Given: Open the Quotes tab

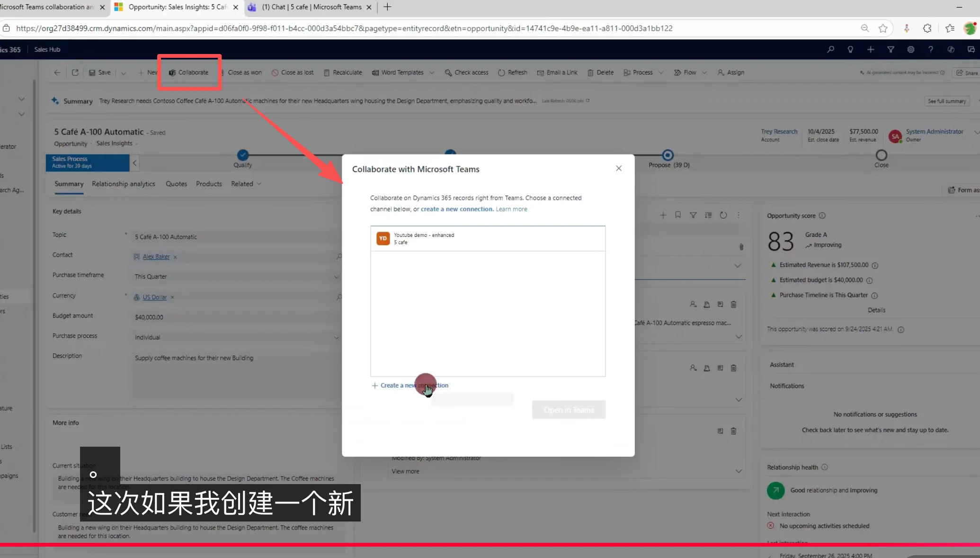Looking at the screenshot, I should [176, 184].
